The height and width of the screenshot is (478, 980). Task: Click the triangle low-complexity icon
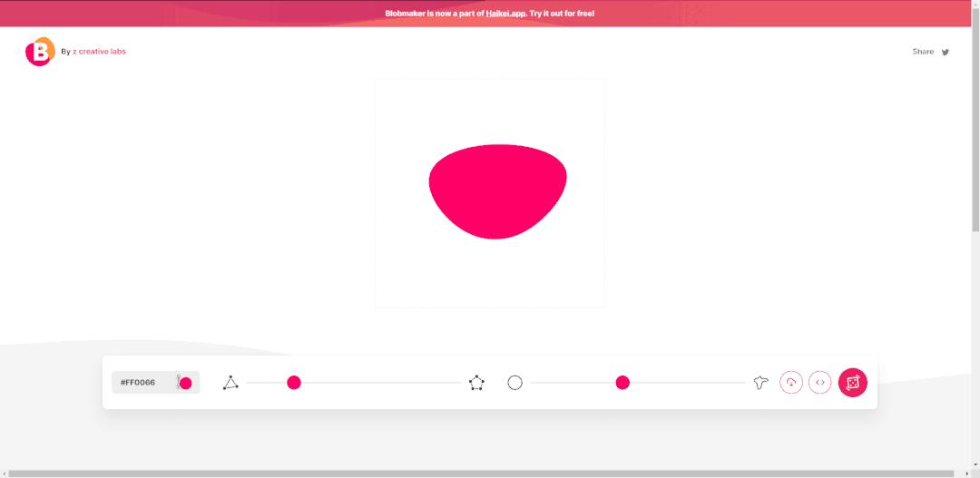tap(230, 383)
